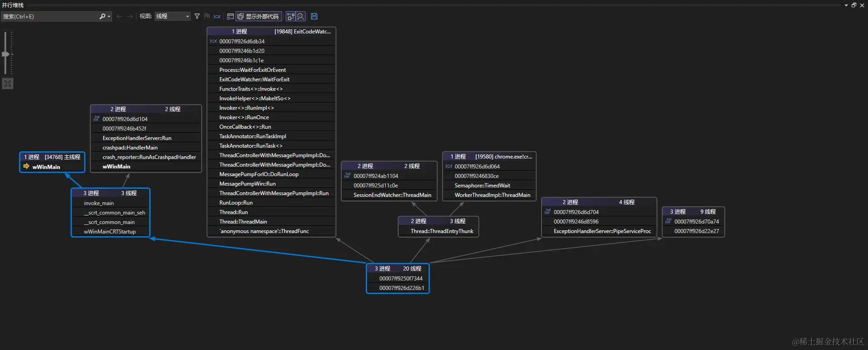This screenshot has width=868, height=350.
Task: Open the 视图 线程 dropdown
Action: coord(172,17)
